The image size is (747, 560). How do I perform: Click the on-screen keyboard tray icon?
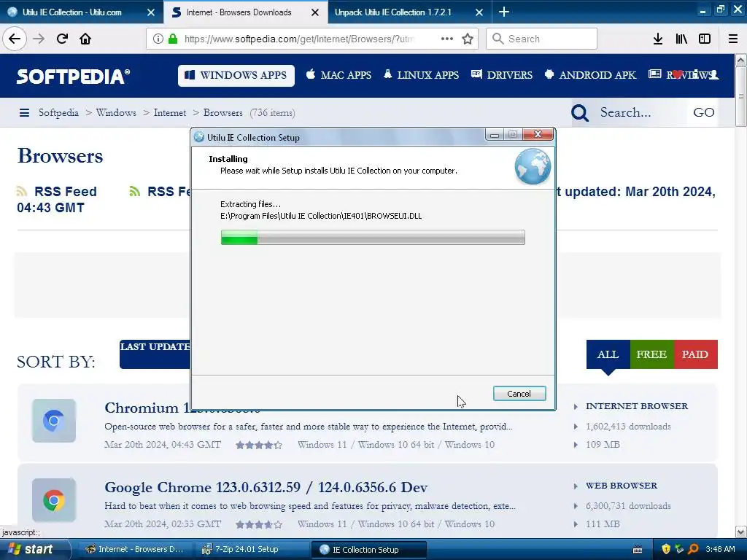pos(638,550)
